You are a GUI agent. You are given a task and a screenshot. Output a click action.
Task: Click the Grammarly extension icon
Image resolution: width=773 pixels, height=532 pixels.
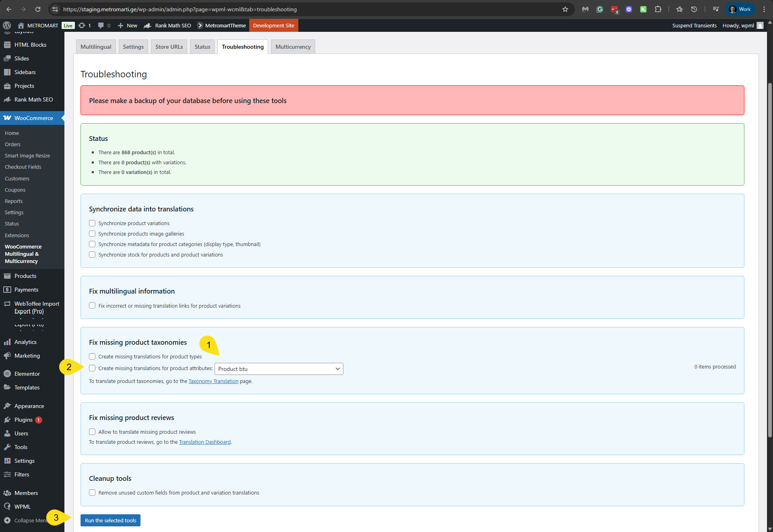click(600, 9)
